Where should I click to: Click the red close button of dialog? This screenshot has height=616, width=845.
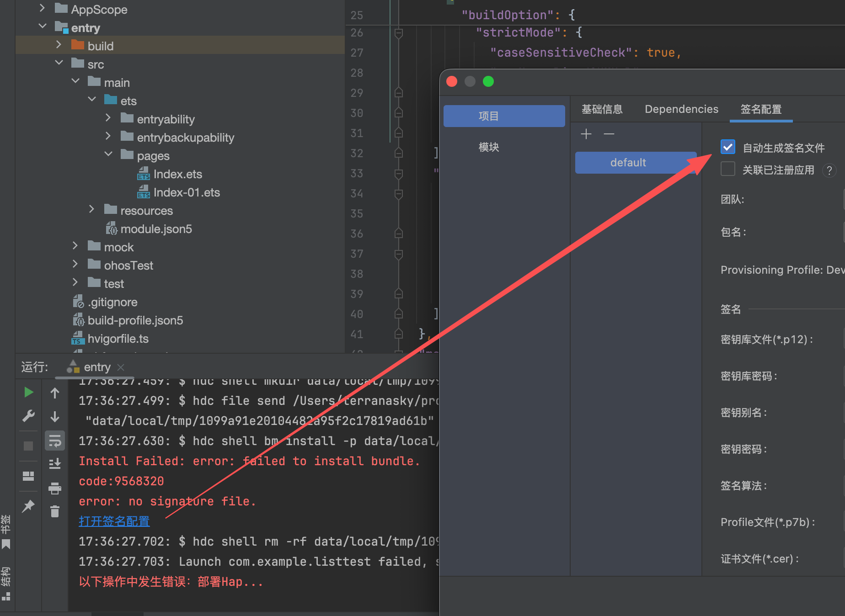452,81
